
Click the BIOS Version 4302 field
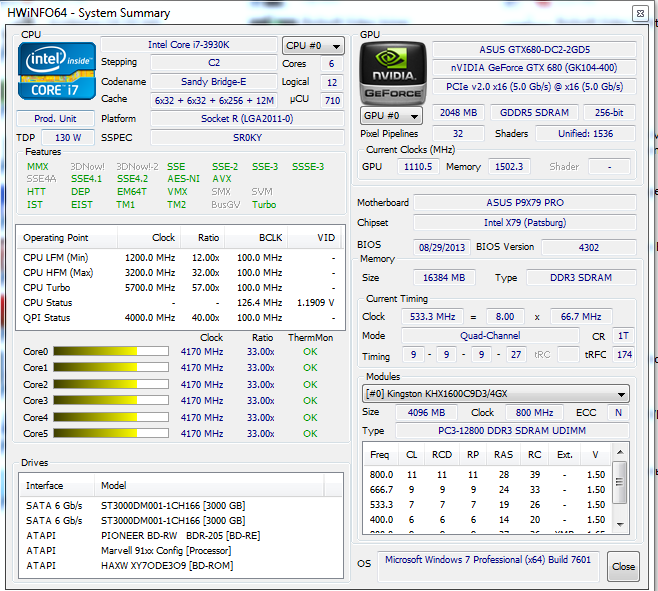(589, 247)
